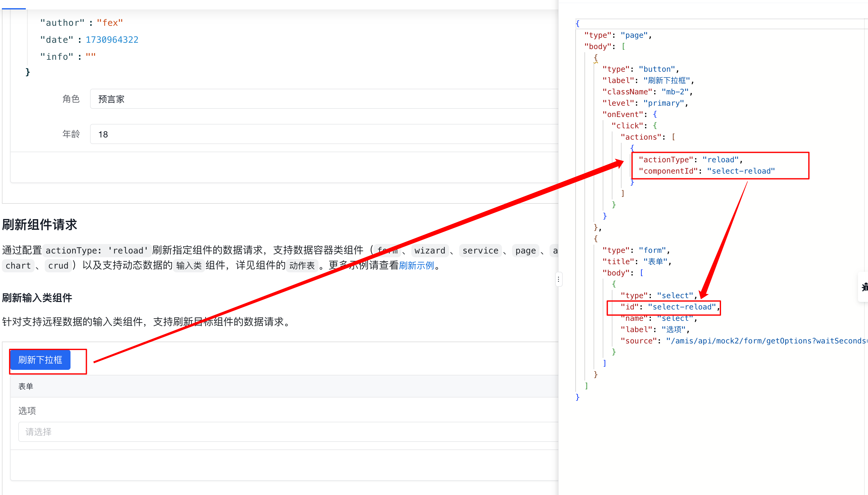Click the 刷新输入类组件 subheading

pyautogui.click(x=37, y=298)
